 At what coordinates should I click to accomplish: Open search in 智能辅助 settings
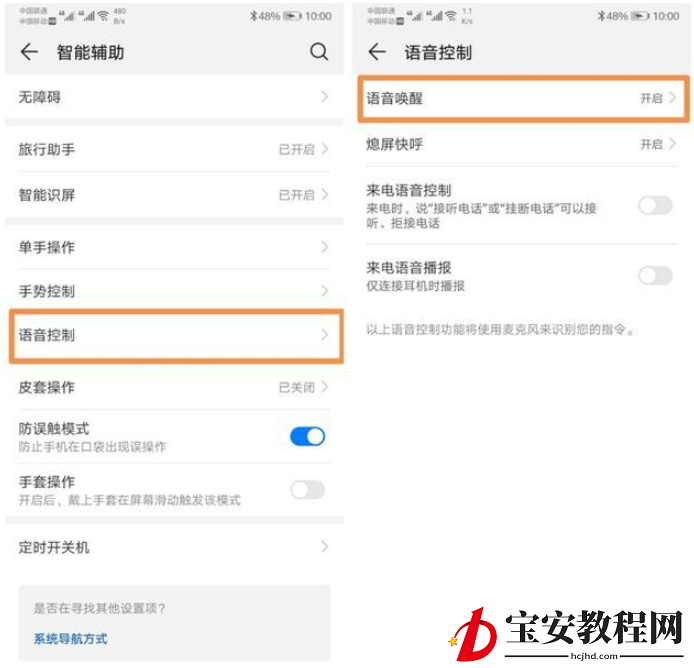pyautogui.click(x=319, y=52)
